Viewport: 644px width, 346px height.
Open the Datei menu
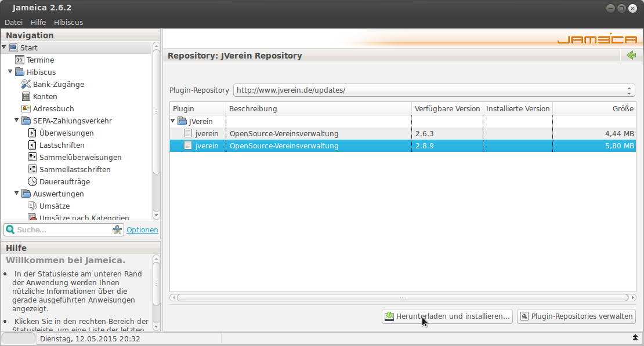click(x=13, y=22)
